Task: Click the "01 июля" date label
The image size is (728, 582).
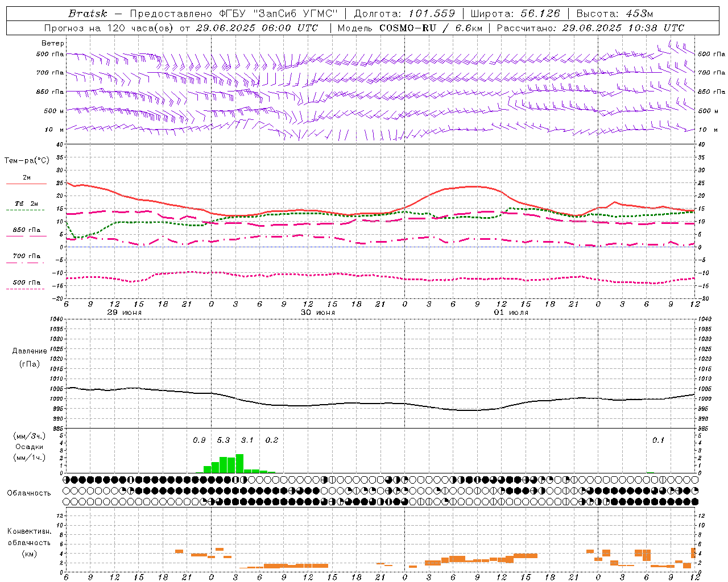Action: [511, 313]
